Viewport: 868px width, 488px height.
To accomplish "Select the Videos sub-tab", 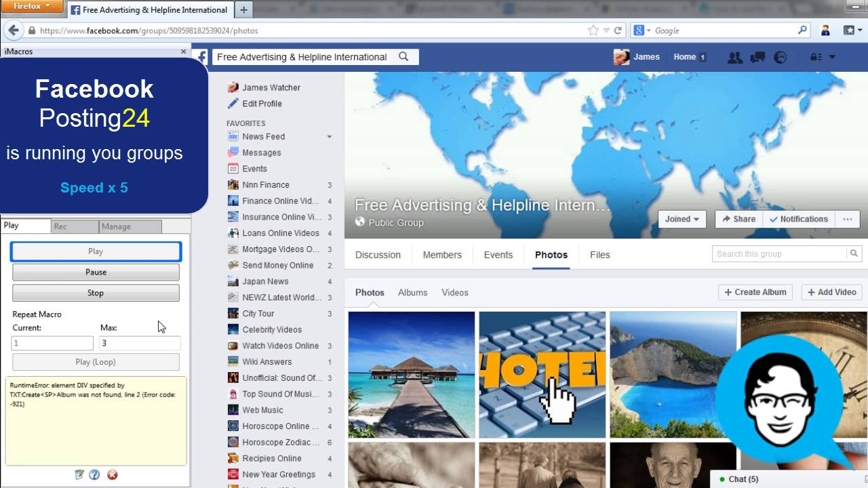I will (x=455, y=293).
